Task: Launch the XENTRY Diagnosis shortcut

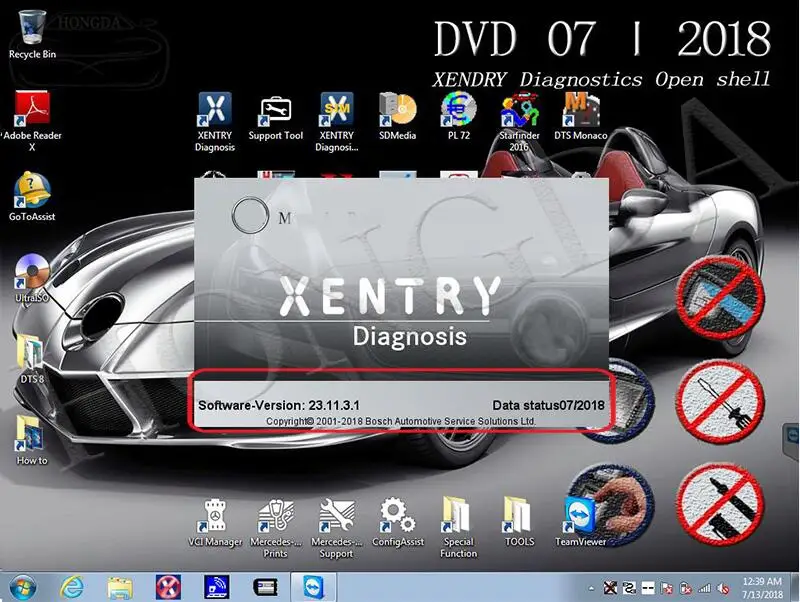Action: pyautogui.click(x=215, y=121)
